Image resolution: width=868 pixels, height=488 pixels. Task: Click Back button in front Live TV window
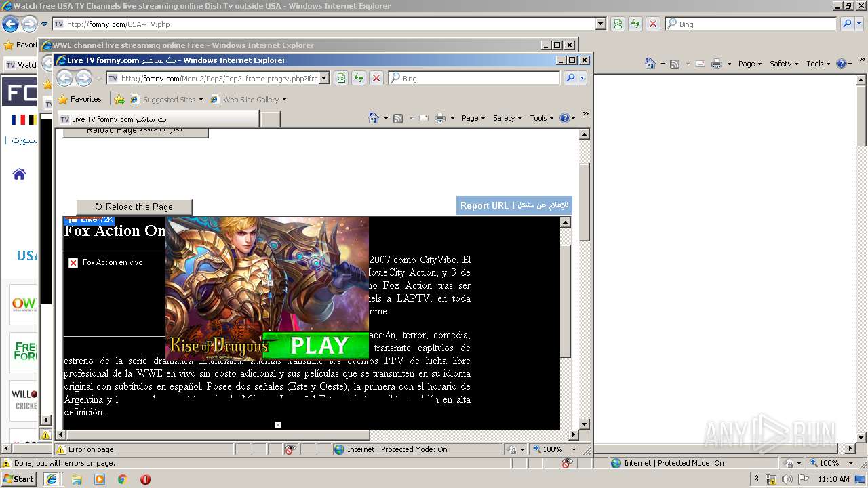point(64,78)
